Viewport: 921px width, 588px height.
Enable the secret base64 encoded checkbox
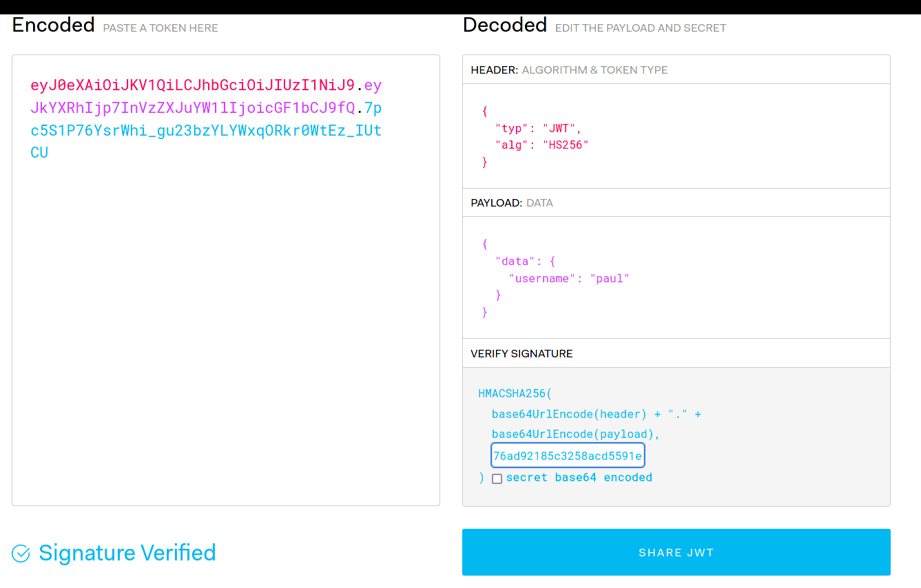click(x=497, y=479)
